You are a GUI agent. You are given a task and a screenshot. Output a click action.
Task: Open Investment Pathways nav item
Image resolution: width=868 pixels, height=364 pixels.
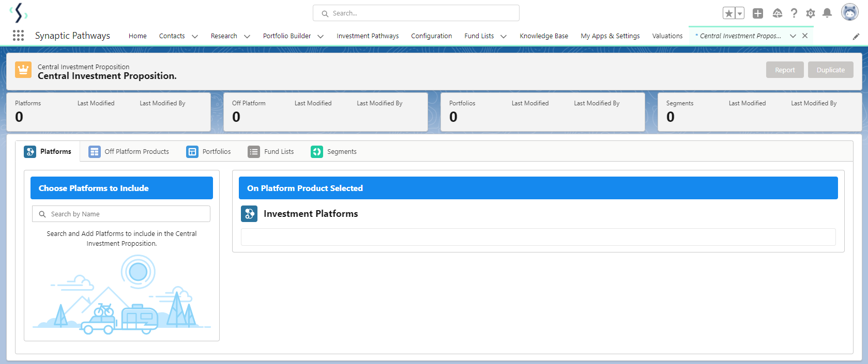[x=368, y=36]
